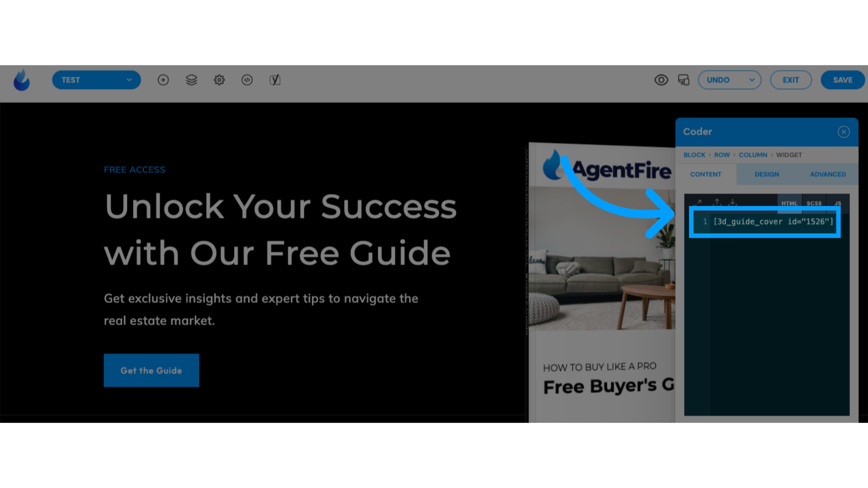Click the Get the Guide button
The height and width of the screenshot is (488, 868).
(151, 370)
